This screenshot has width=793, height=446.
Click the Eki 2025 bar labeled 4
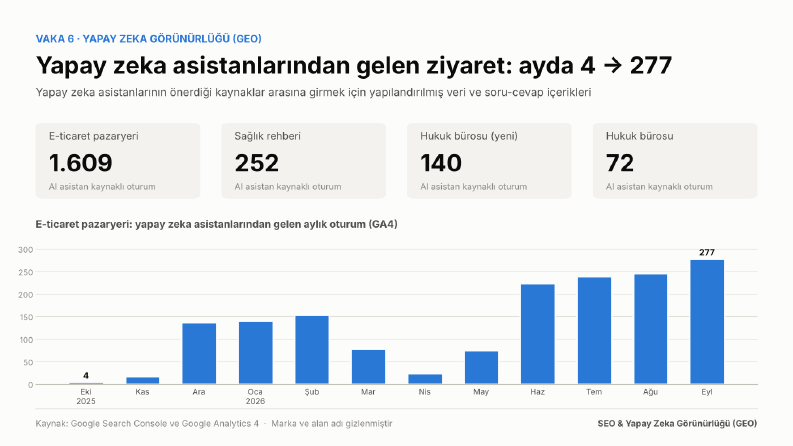(x=86, y=383)
